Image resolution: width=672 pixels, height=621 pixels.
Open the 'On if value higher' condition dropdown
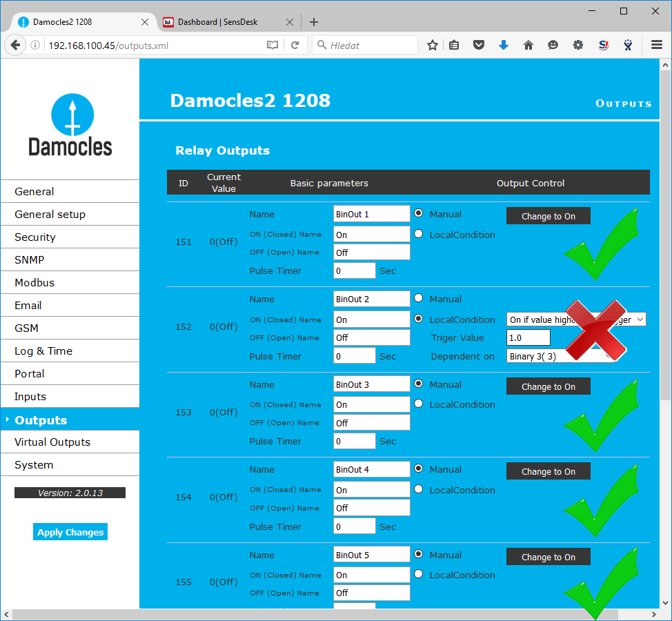click(576, 319)
